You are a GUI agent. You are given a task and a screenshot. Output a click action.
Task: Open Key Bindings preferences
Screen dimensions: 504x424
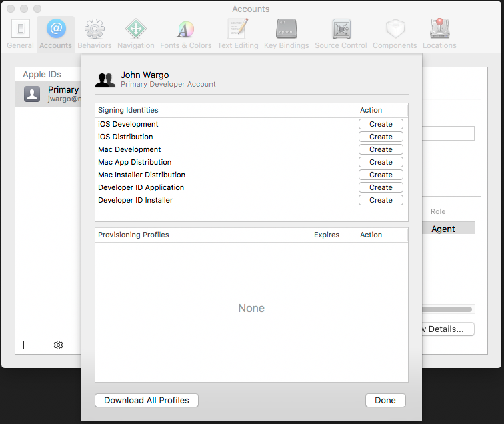(x=287, y=34)
